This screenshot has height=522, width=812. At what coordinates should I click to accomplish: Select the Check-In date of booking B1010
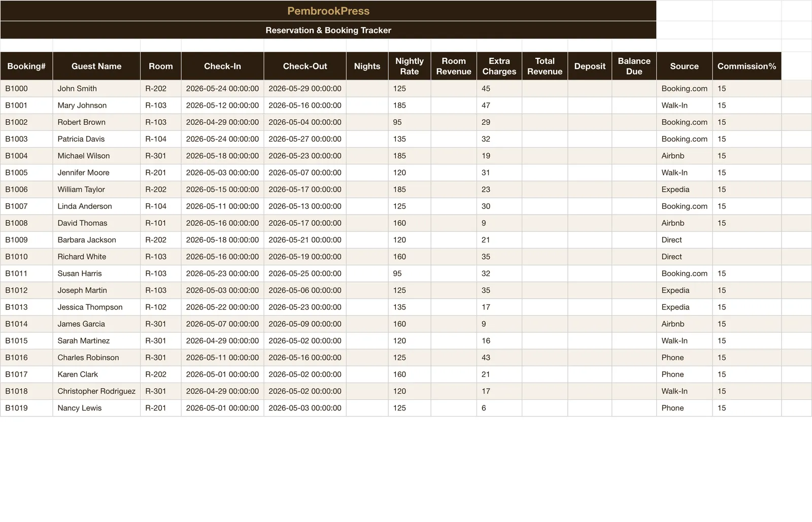coord(222,257)
